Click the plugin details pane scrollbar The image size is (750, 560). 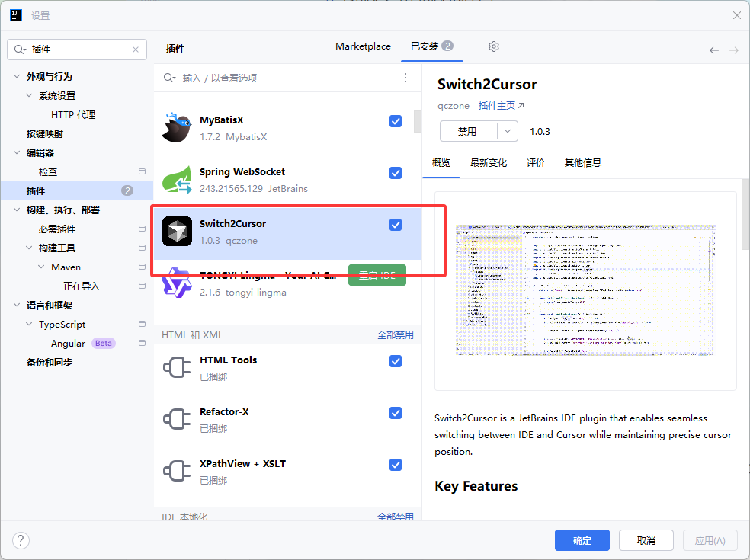[745, 214]
